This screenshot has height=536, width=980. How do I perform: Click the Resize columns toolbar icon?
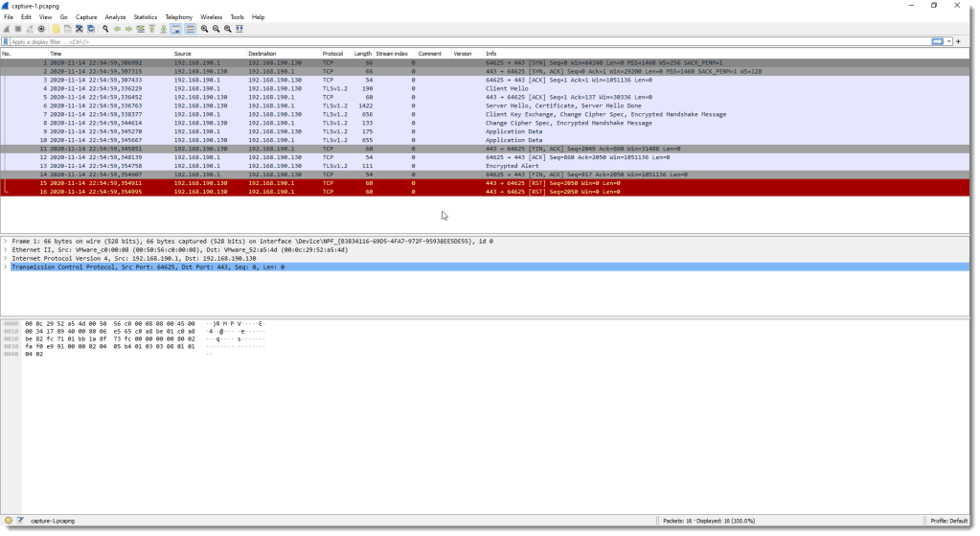[x=239, y=29]
